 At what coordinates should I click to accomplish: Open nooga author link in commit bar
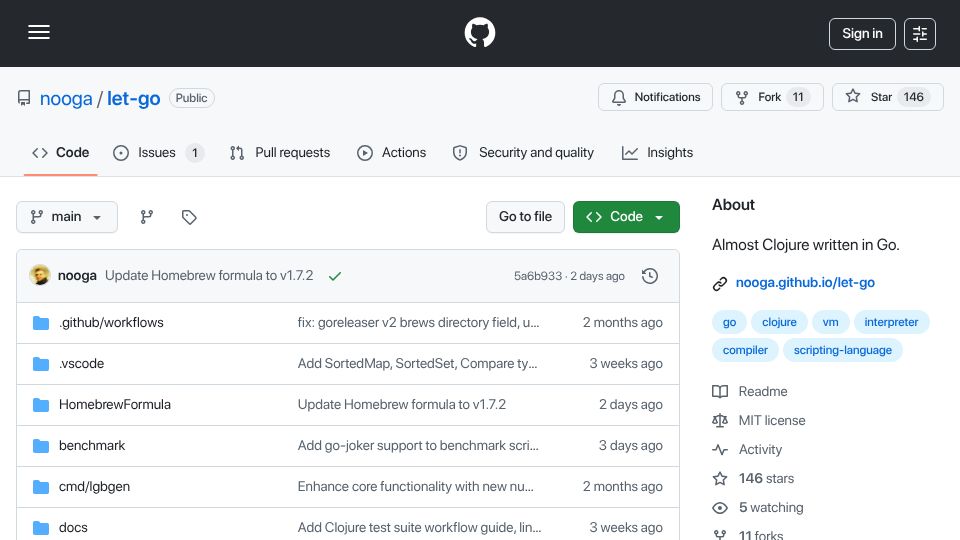click(77, 276)
